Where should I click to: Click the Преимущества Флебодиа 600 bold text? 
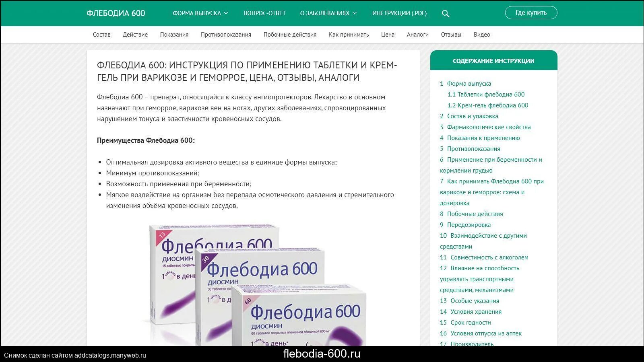pos(146,140)
